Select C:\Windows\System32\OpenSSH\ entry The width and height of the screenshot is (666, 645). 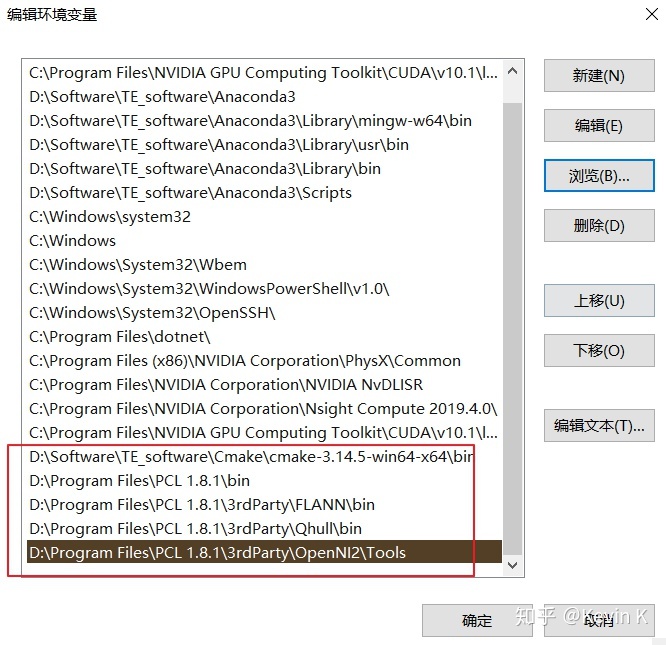tap(264, 313)
